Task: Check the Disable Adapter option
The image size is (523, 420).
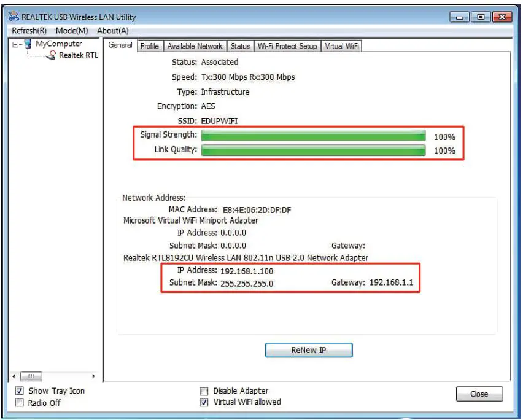Action: pyautogui.click(x=204, y=391)
